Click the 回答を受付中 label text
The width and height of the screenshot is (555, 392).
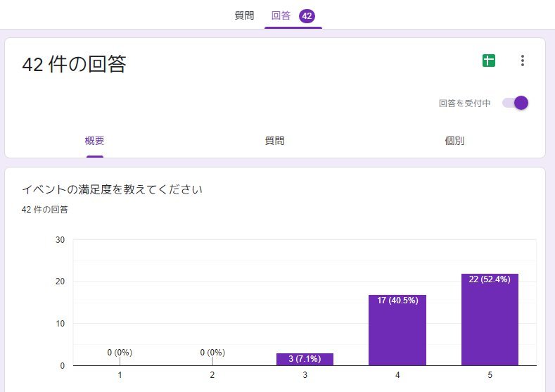(x=464, y=103)
